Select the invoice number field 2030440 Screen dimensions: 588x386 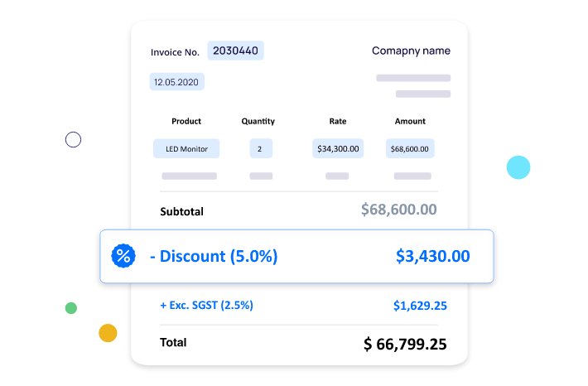(x=235, y=51)
